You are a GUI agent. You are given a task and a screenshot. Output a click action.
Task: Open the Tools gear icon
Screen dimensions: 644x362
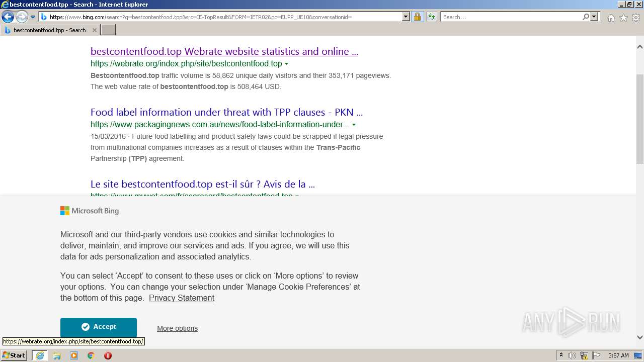636,18
